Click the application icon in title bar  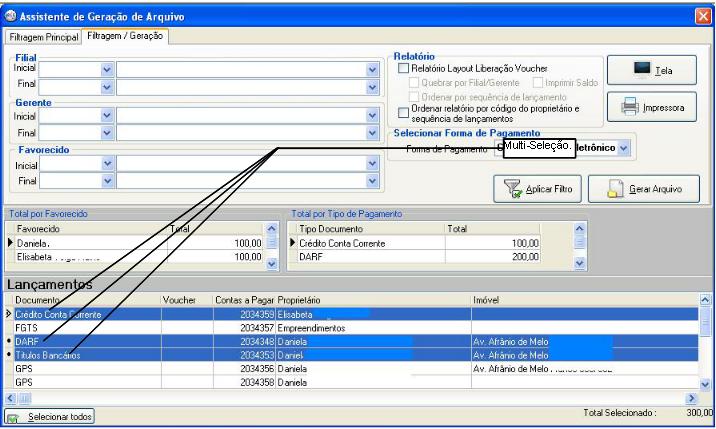tap(11, 15)
